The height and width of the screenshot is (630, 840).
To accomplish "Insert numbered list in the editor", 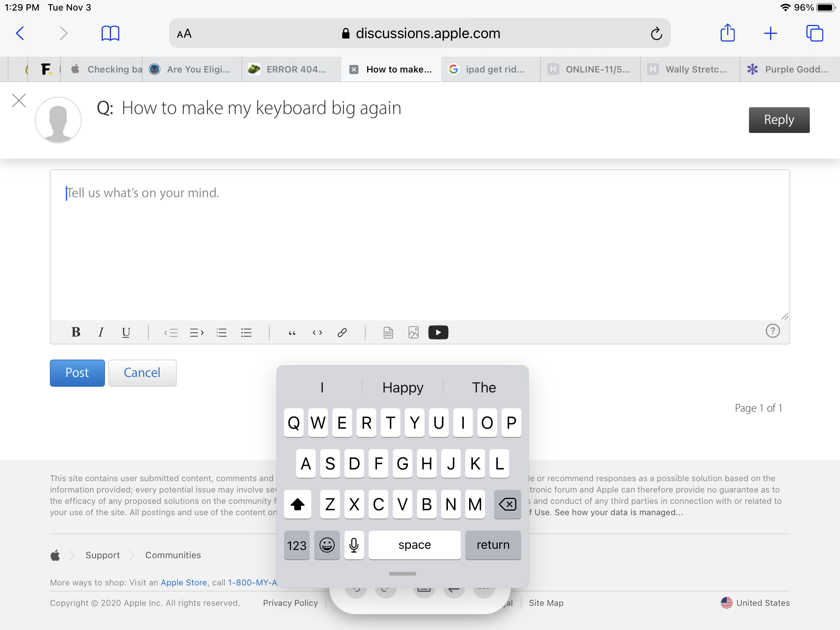I will 221,333.
